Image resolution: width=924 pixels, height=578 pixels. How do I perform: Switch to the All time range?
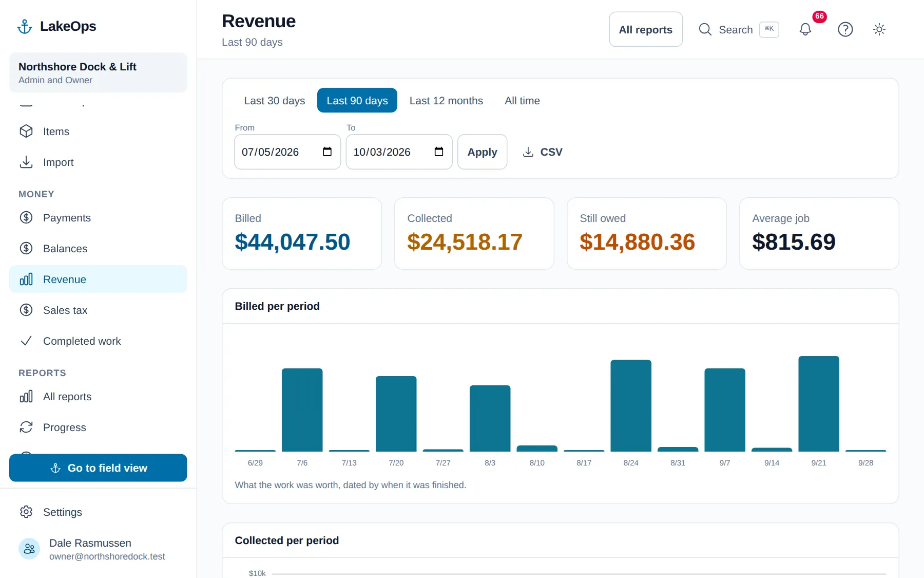point(522,101)
